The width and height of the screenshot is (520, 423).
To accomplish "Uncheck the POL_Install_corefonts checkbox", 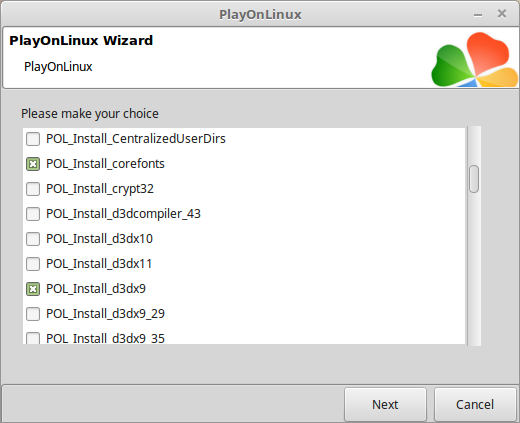I will pos(33,164).
